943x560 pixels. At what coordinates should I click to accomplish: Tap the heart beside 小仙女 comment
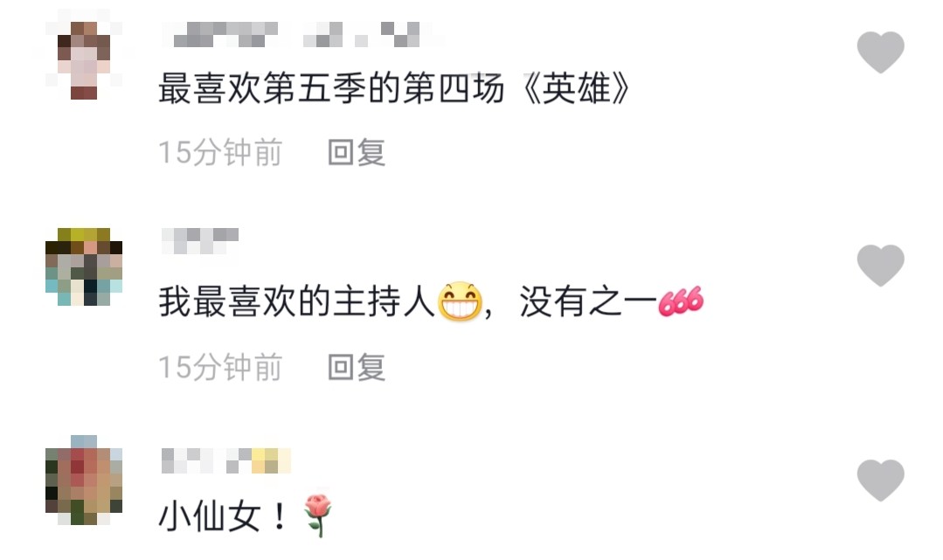tap(880, 480)
